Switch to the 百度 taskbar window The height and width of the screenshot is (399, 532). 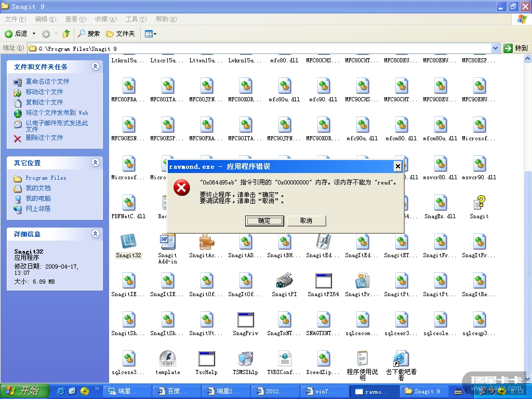[x=176, y=391]
